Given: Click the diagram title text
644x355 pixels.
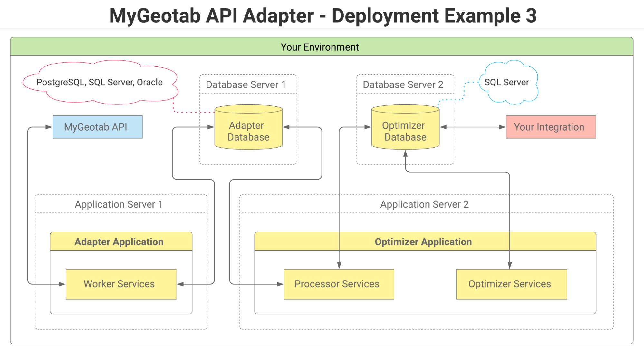Looking at the screenshot, I should pos(322,15).
